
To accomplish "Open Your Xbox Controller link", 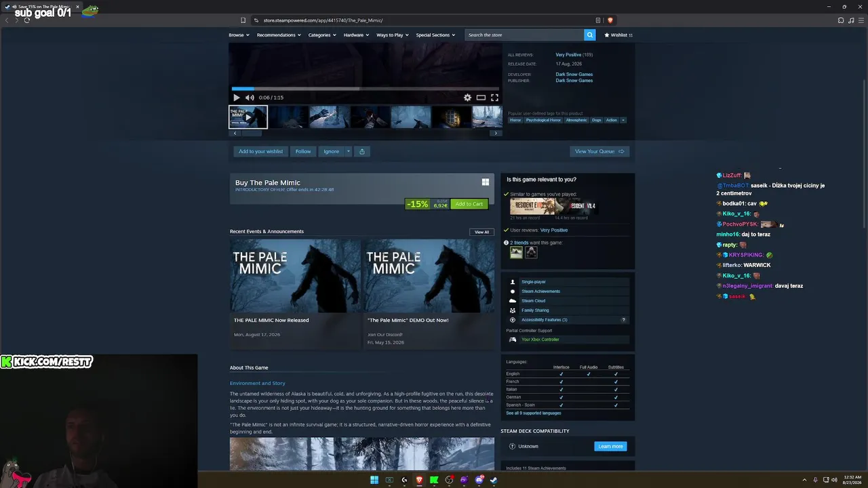I will point(540,340).
